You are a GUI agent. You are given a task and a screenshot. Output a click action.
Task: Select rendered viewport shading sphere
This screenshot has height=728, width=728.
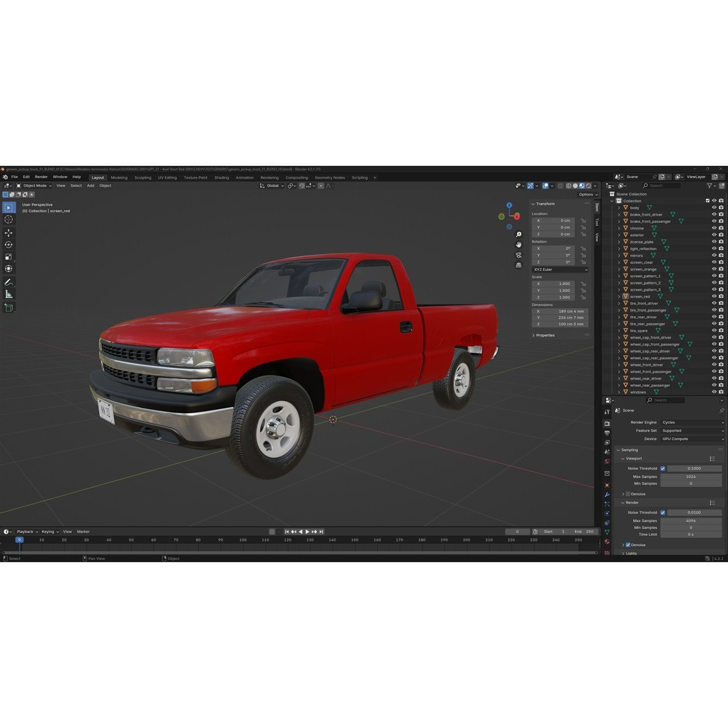[x=588, y=186]
